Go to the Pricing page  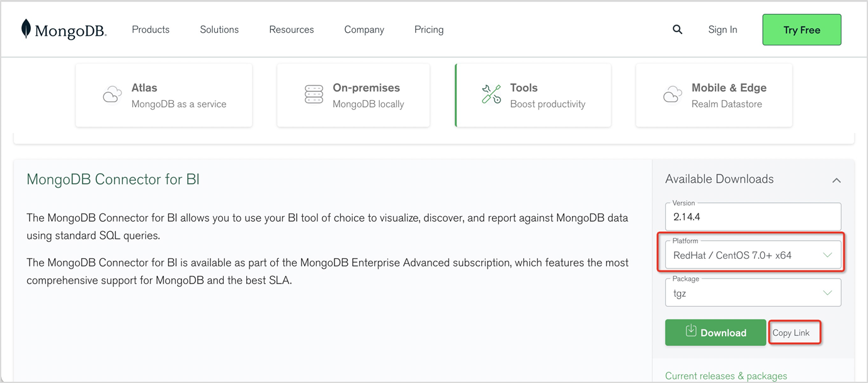[x=429, y=30]
